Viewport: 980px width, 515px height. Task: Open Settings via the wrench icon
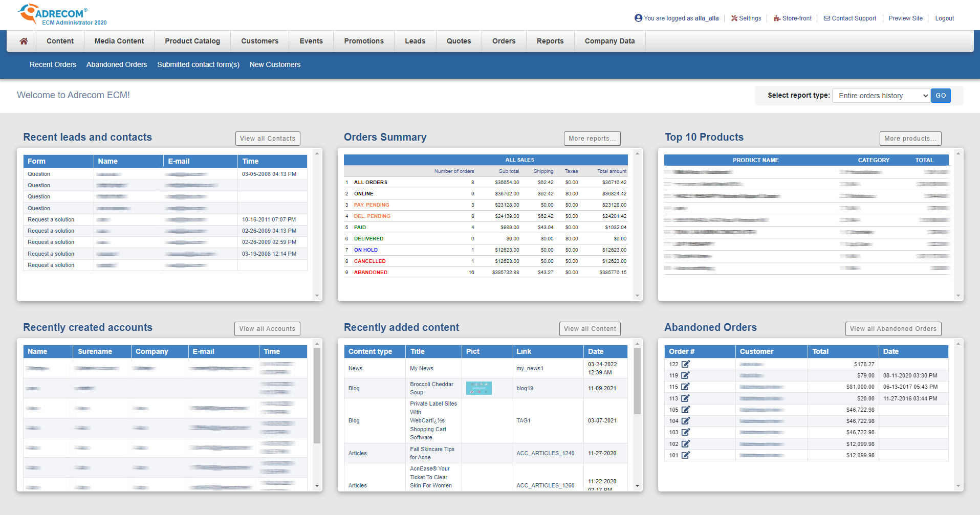734,18
